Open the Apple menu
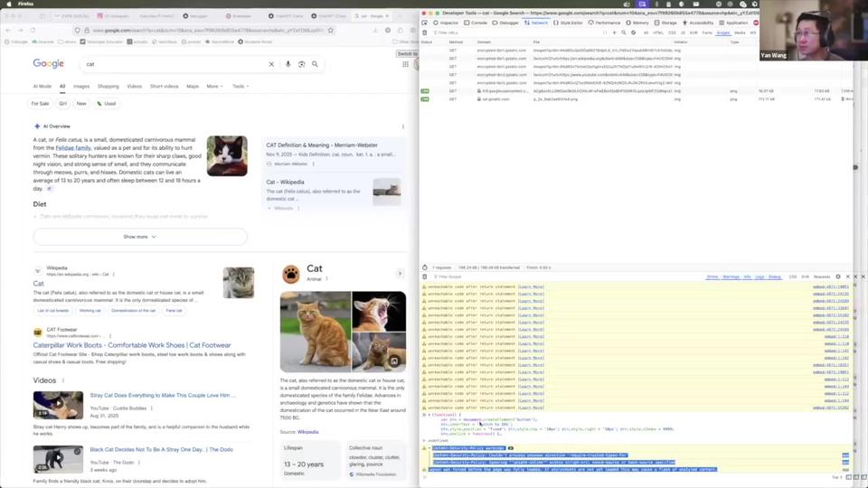Image resolution: width=868 pixels, height=488 pixels. (x=8, y=4)
